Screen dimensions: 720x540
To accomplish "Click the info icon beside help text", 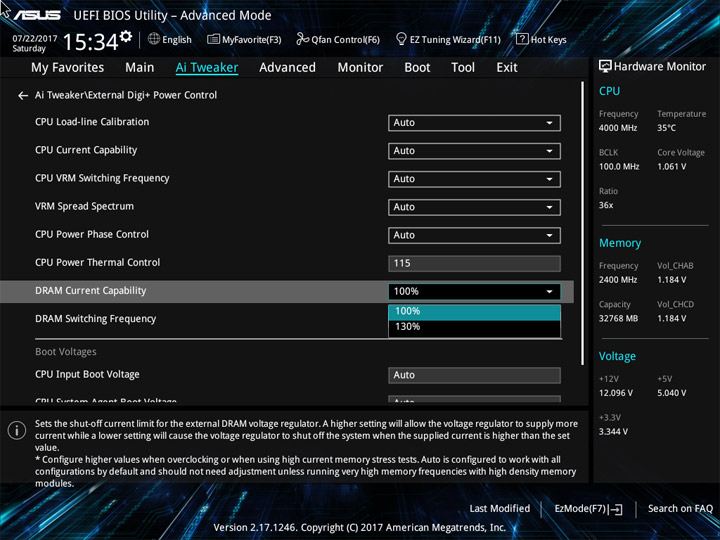I will pos(17,430).
